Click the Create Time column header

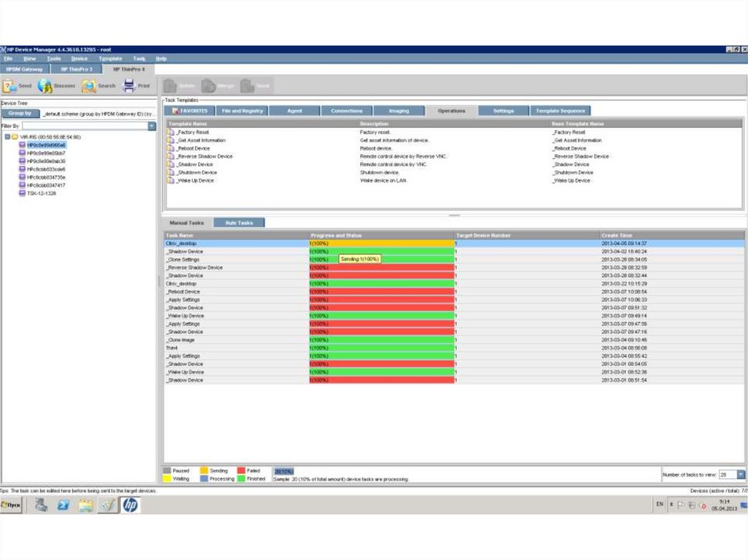[x=672, y=235]
